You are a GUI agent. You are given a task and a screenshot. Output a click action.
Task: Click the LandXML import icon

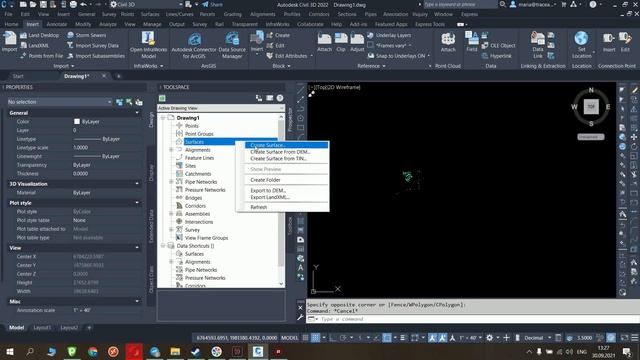click(x=24, y=45)
